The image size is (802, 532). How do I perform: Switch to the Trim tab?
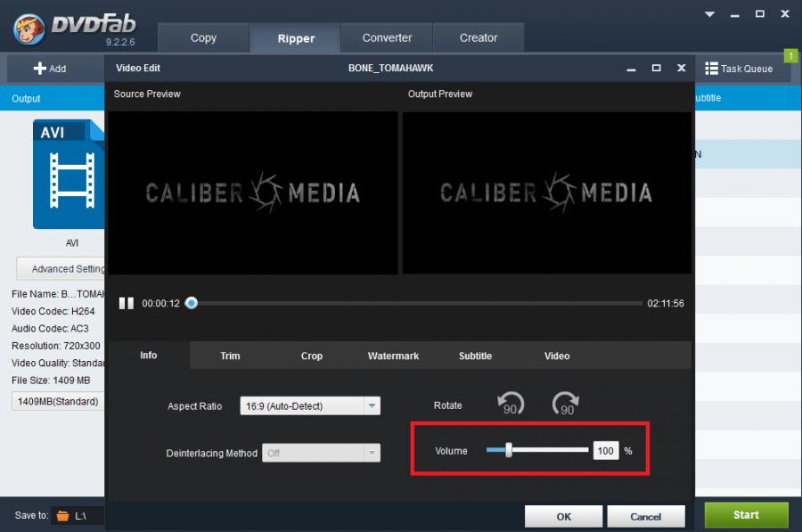pos(230,356)
